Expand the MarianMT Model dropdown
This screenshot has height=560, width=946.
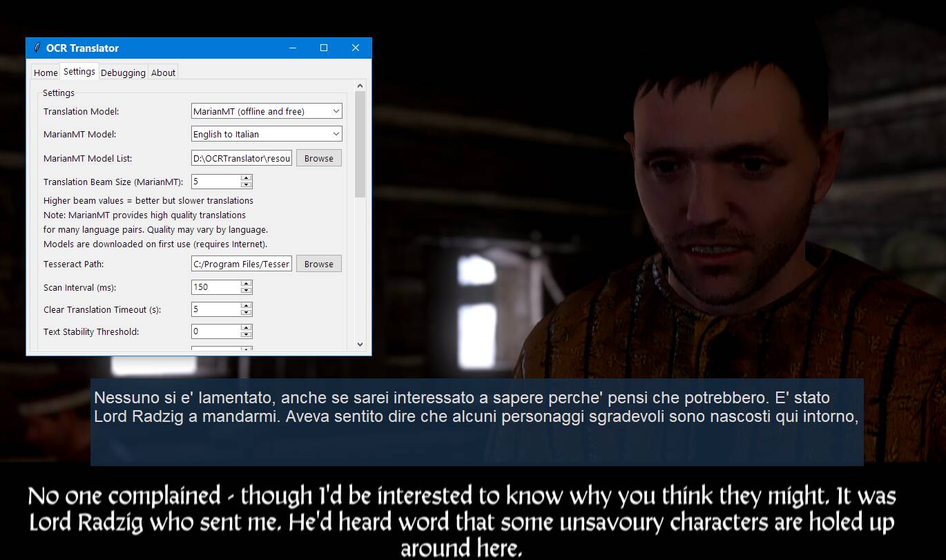point(267,134)
